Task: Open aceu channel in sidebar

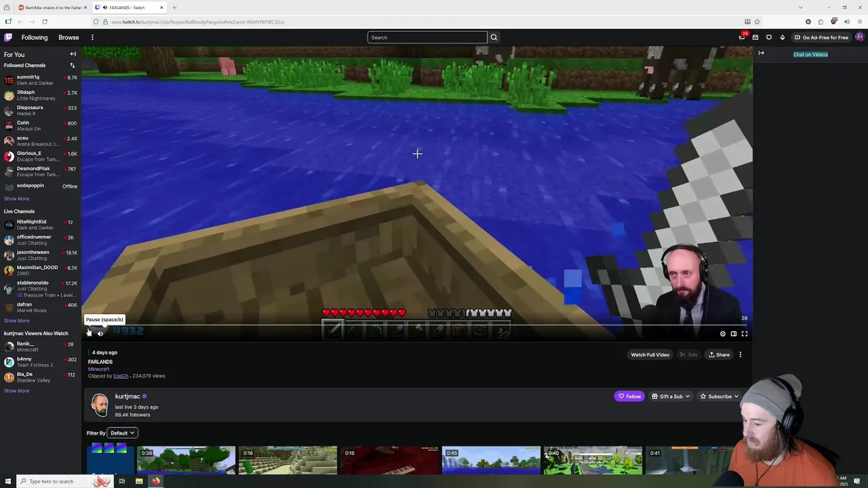Action: (x=41, y=141)
